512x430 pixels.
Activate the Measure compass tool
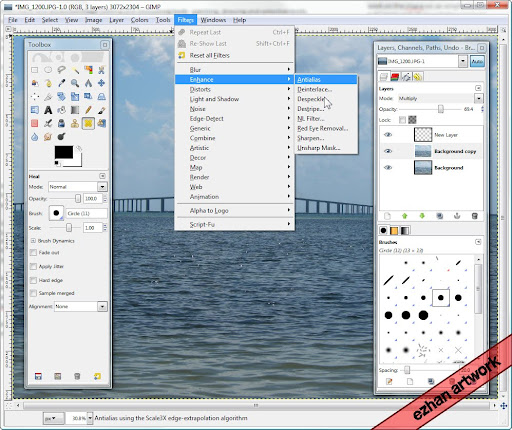point(88,83)
